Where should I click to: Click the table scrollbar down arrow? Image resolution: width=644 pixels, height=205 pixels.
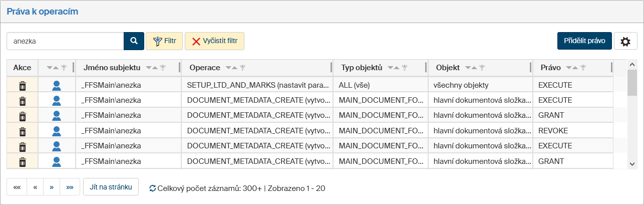pos(632,164)
